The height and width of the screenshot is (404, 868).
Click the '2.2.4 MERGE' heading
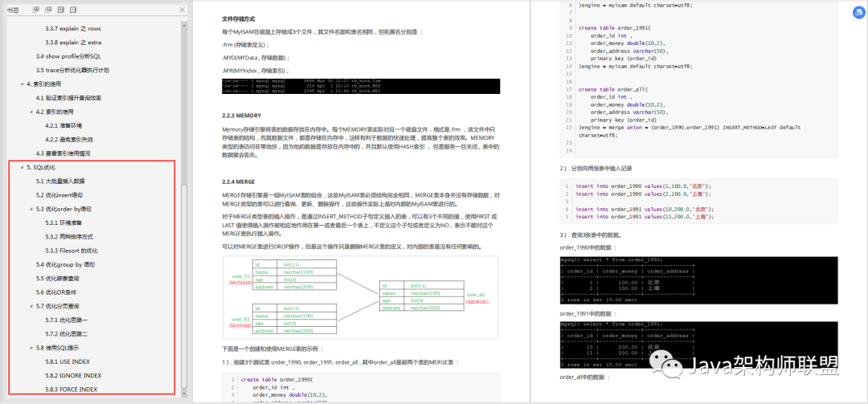tap(238, 182)
